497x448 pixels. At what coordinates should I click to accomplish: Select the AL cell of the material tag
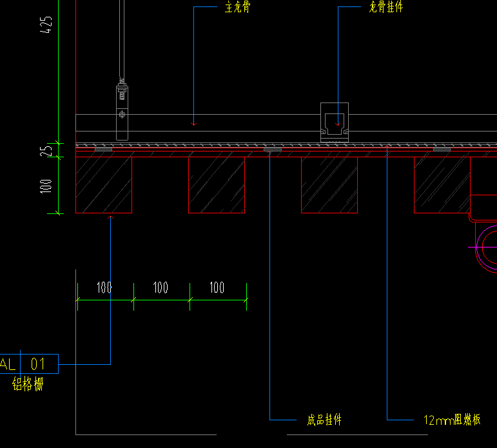click(8, 364)
